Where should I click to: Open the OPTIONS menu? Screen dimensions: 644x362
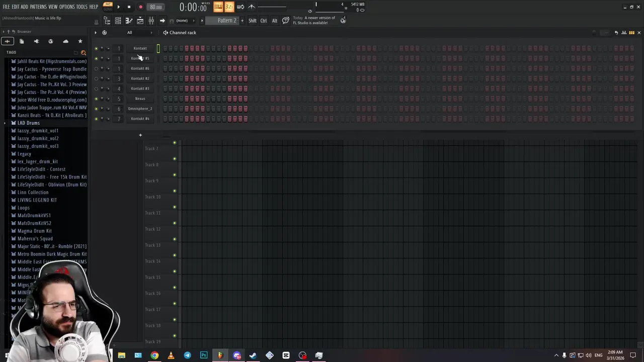67,7
